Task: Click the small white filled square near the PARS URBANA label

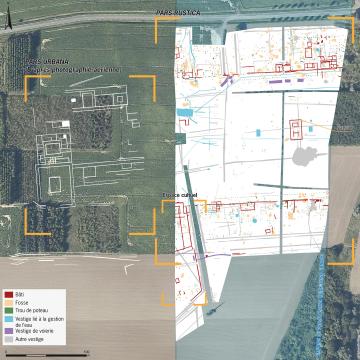Action: click(x=73, y=100)
